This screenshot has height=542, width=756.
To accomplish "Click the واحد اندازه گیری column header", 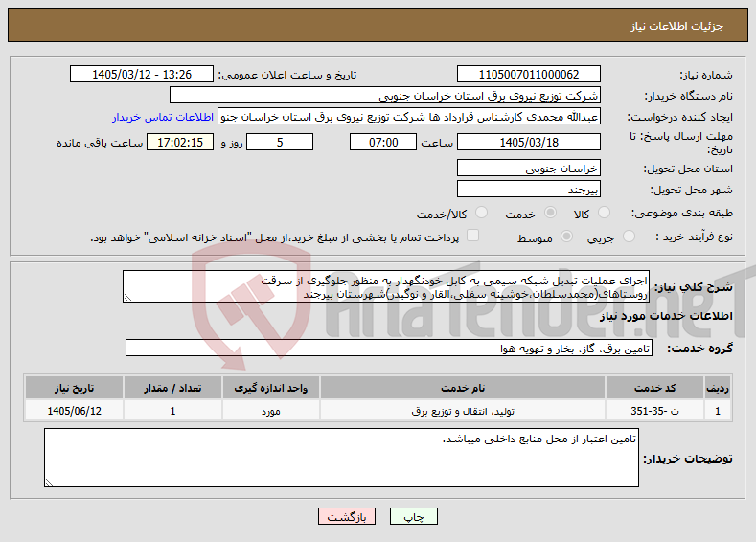I will [270, 388].
